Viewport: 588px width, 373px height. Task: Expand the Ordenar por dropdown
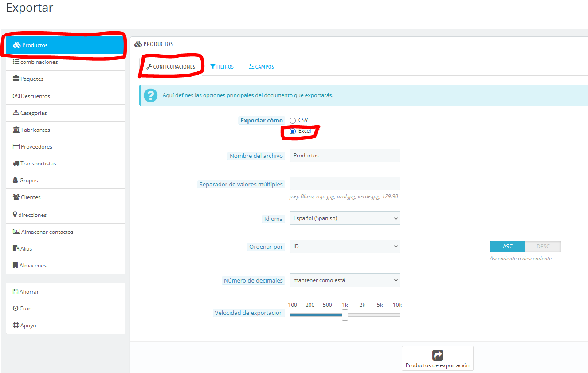pyautogui.click(x=345, y=247)
